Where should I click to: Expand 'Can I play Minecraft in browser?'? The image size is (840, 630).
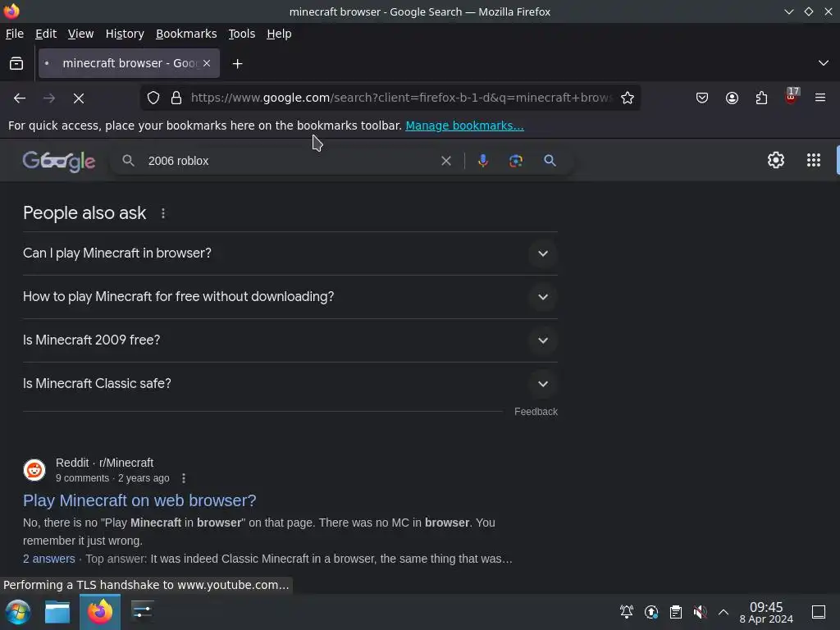290,253
